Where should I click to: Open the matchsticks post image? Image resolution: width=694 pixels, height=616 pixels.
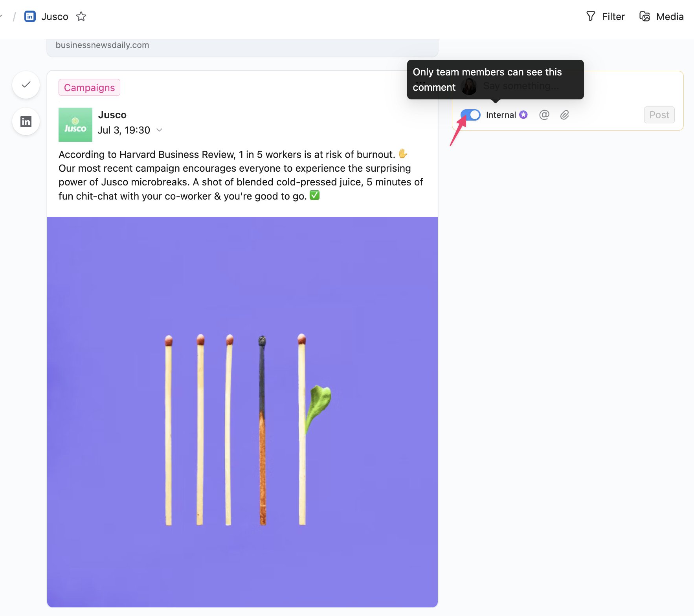242,412
